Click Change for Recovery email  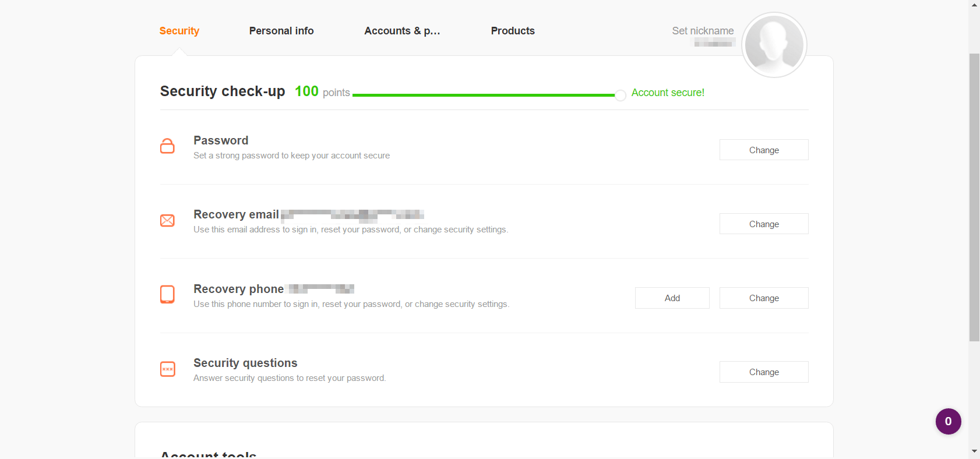(764, 224)
